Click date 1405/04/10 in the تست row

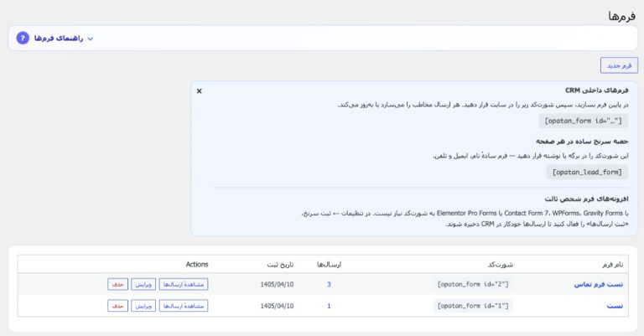point(277,306)
